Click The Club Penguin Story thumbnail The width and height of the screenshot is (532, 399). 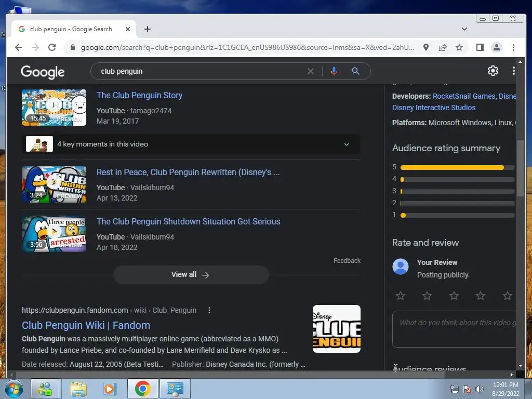point(54,108)
